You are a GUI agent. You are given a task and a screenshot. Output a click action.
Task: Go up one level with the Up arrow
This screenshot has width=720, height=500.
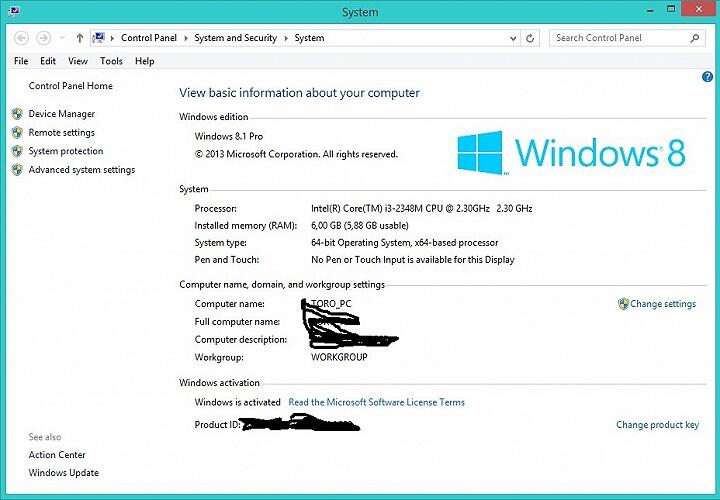click(79, 38)
